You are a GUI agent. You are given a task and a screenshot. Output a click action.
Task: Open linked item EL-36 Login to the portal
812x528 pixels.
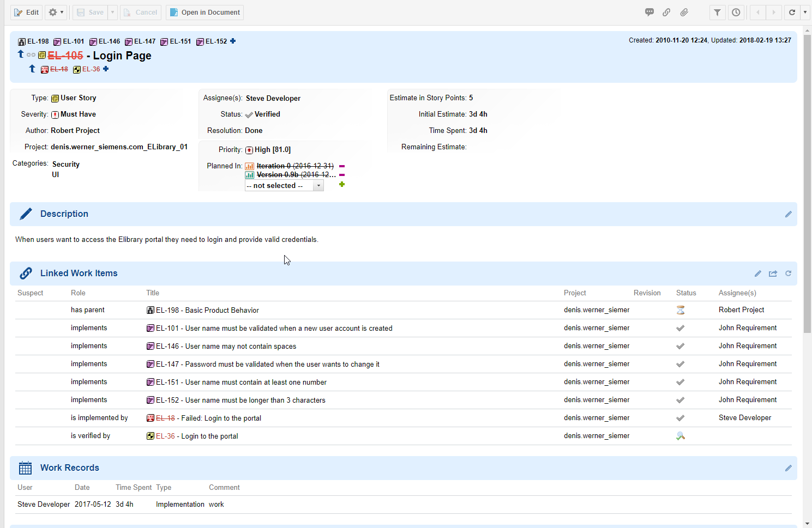[x=197, y=436]
